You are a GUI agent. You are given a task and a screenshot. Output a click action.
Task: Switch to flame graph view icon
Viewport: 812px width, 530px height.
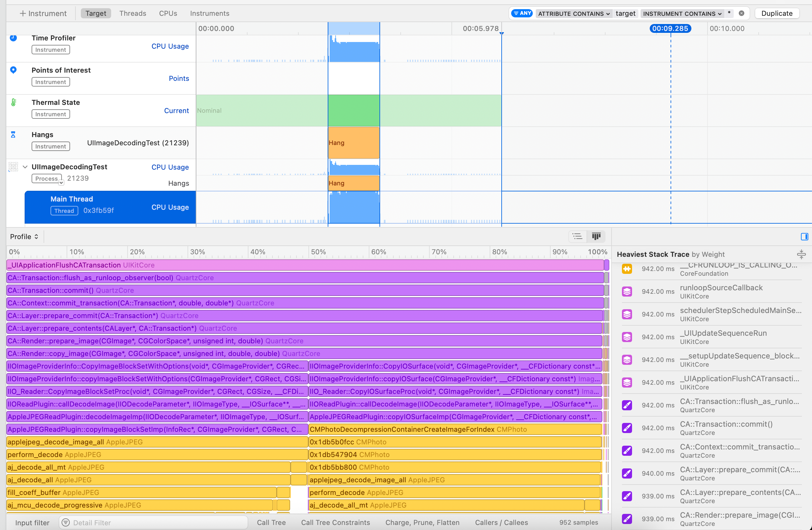point(596,236)
